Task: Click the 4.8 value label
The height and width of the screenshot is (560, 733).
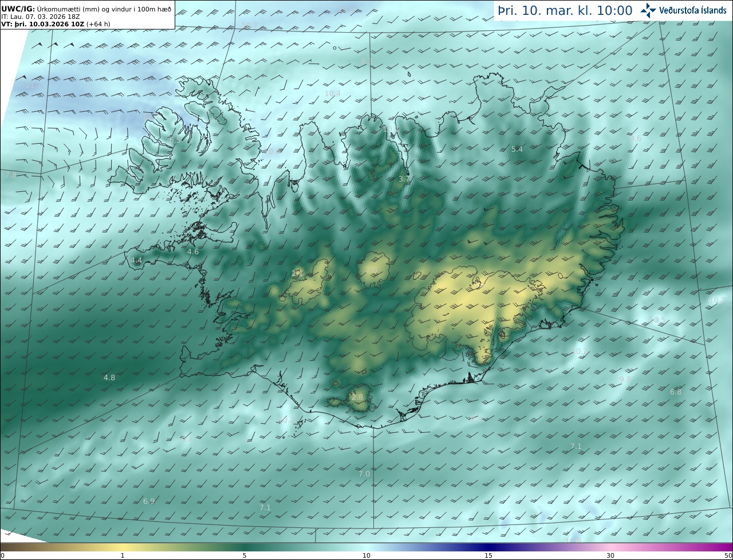Action: (x=109, y=377)
